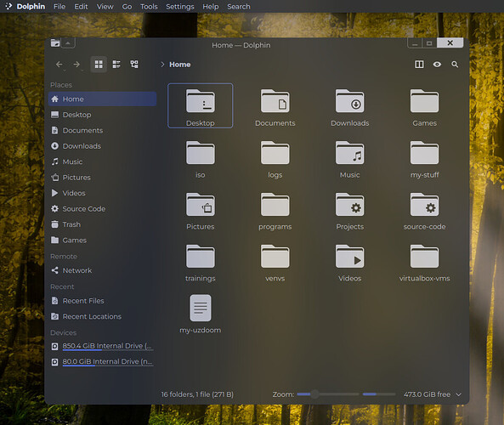504x425 pixels.
Task: Click the keep-above arrow button in titlebar
Action: click(x=68, y=42)
